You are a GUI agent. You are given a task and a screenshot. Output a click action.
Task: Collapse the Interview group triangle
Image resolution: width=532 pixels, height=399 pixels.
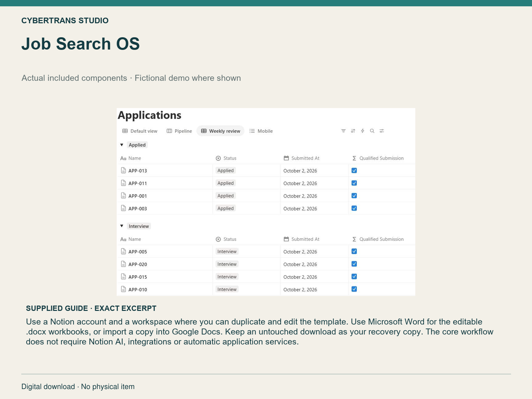coord(122,226)
